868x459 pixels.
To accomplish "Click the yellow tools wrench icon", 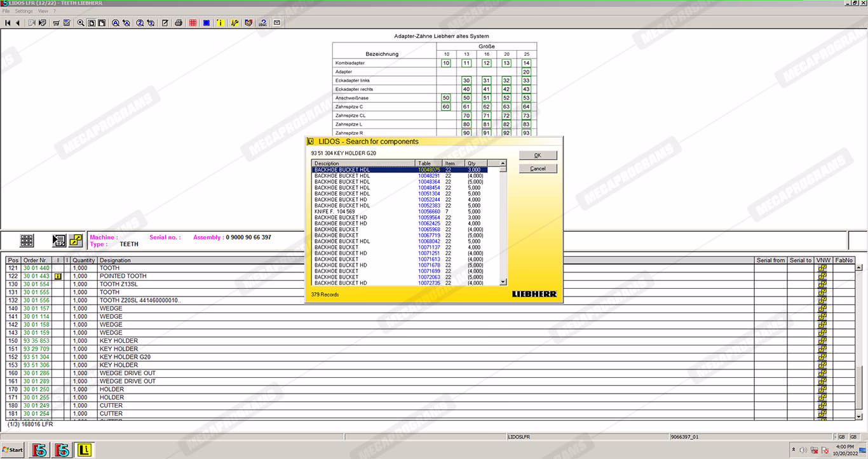I will click(234, 23).
